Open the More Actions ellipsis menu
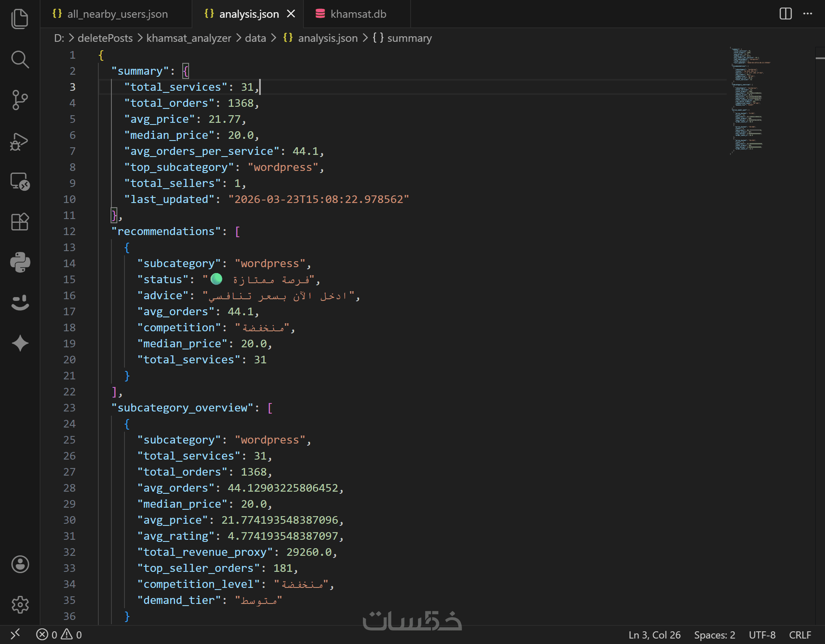The width and height of the screenshot is (825, 644). [x=808, y=14]
